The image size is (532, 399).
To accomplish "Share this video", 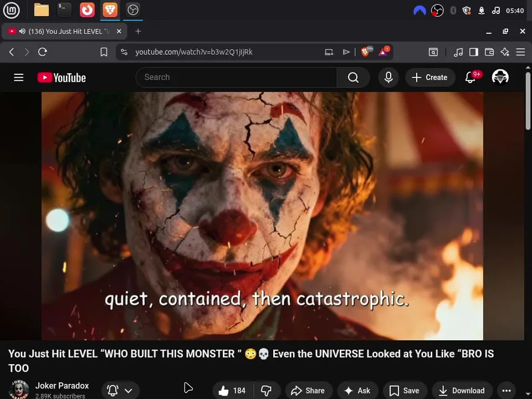I will 308,391.
